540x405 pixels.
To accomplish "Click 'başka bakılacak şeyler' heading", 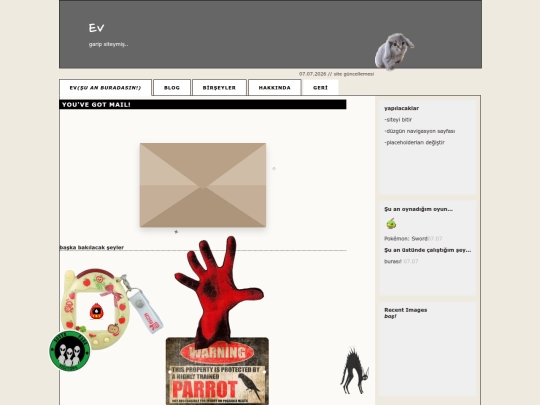I will pyautogui.click(x=92, y=247).
